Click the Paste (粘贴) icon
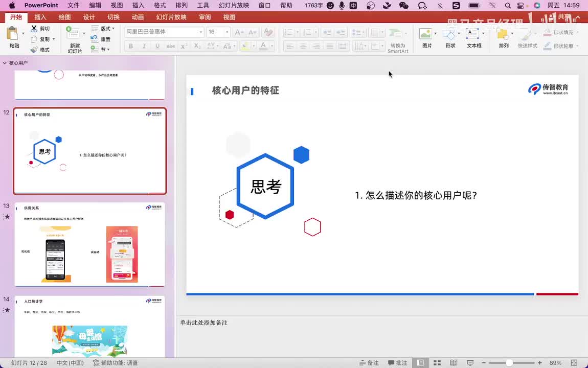Screen dimensions: 588x368 (x=12, y=33)
